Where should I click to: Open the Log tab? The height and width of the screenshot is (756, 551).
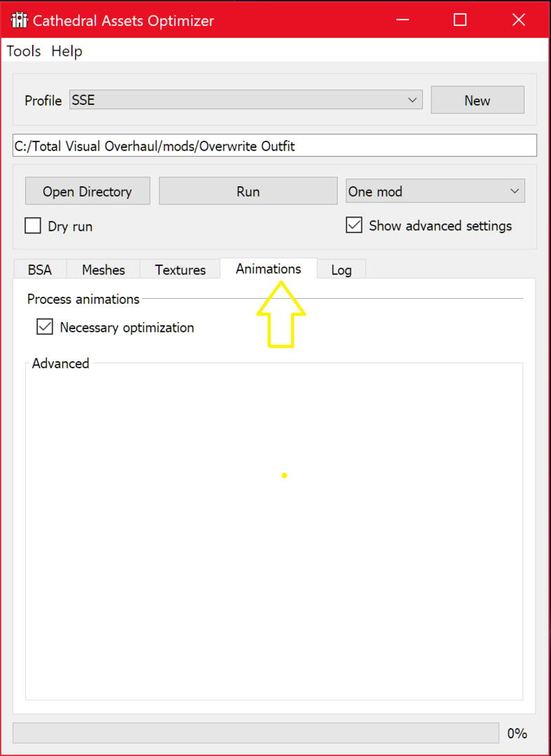(x=341, y=269)
